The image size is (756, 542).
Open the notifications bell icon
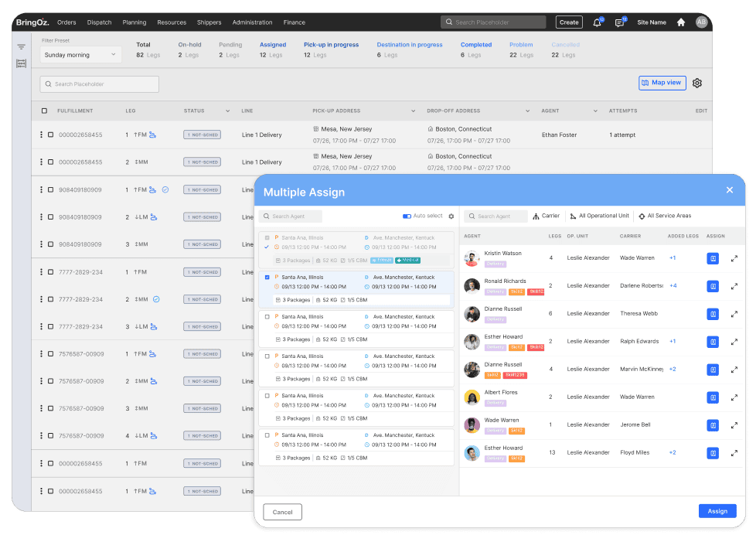(598, 22)
